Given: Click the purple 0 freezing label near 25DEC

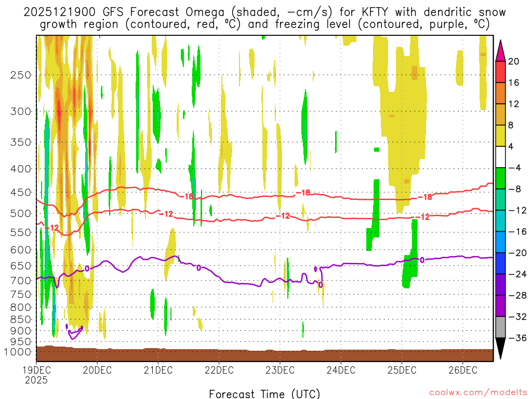Looking at the screenshot, I should [x=422, y=260].
